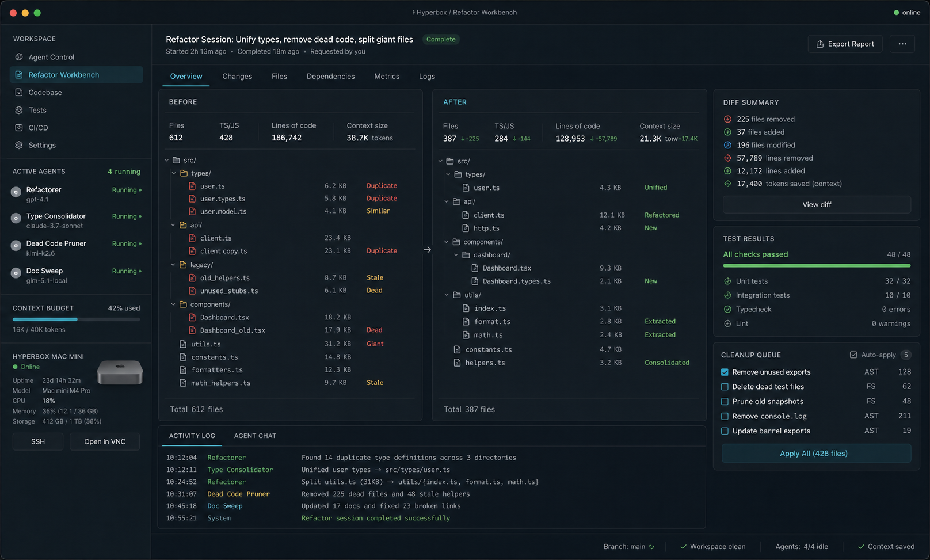Click the online status indicator

click(907, 12)
